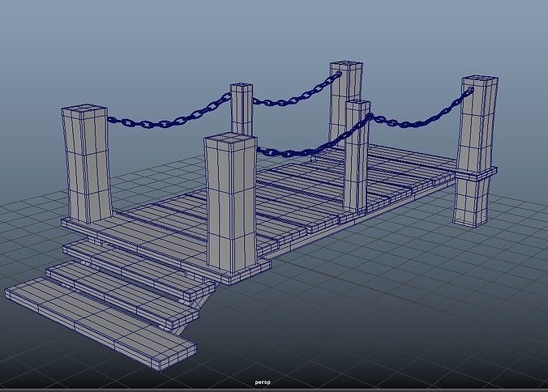The height and width of the screenshot is (392, 548).
Task: Select the front post beside the stairs
Action: 230,202
